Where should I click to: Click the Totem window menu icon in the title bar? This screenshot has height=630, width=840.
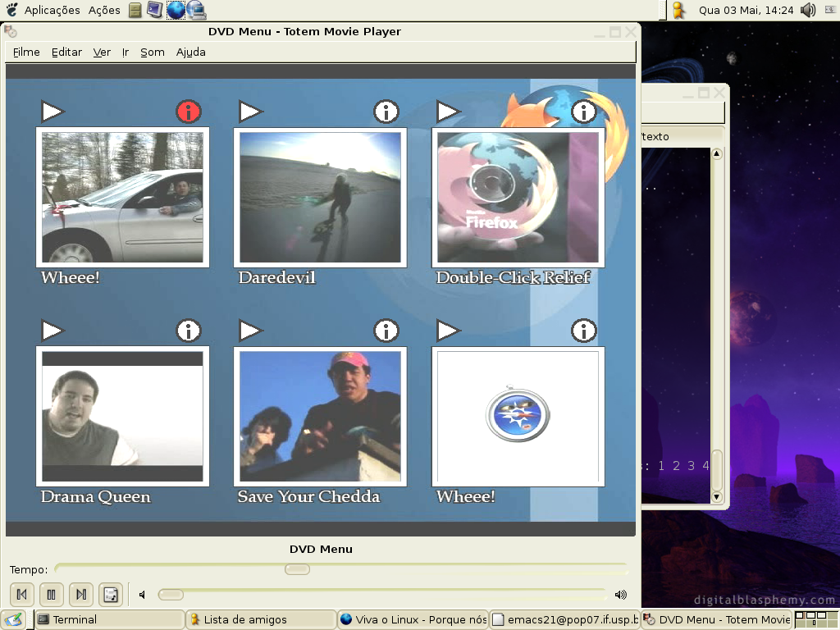10,32
